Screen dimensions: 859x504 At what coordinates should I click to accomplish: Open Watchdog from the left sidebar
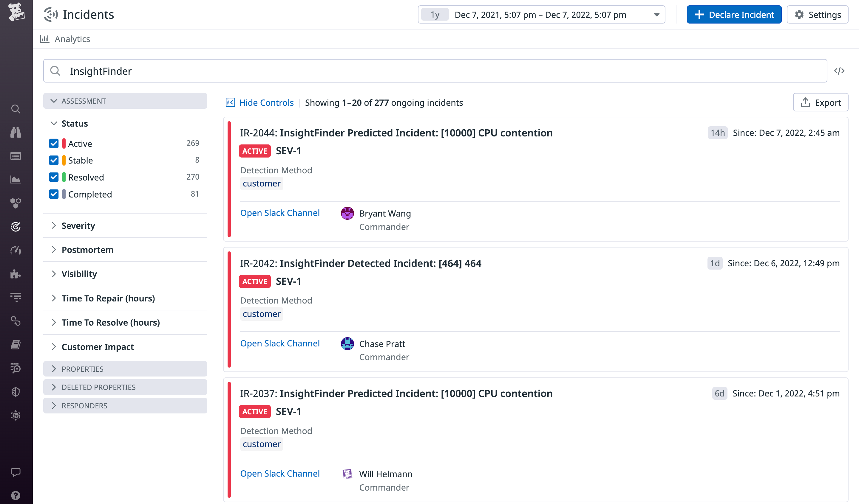[16, 132]
